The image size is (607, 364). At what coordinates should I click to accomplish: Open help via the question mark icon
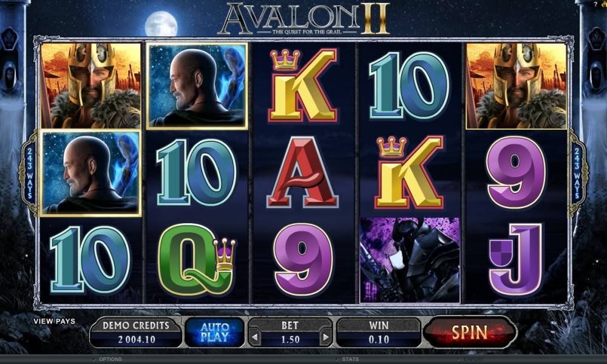click(x=595, y=4)
